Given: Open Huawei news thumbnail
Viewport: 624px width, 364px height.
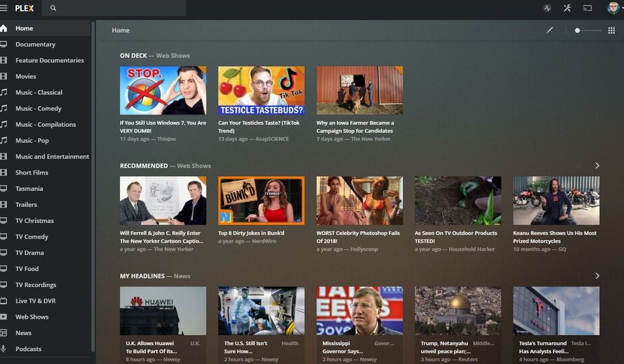Looking at the screenshot, I should click(163, 311).
